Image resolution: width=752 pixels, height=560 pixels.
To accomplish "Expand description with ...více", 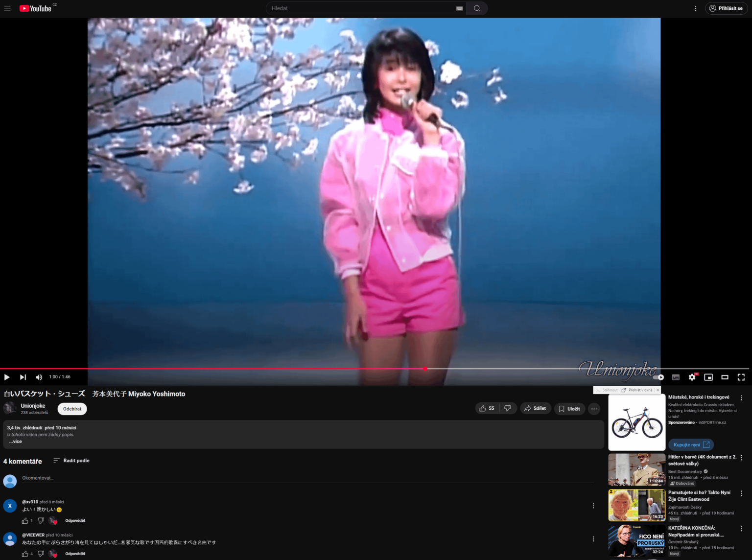I will (x=16, y=442).
